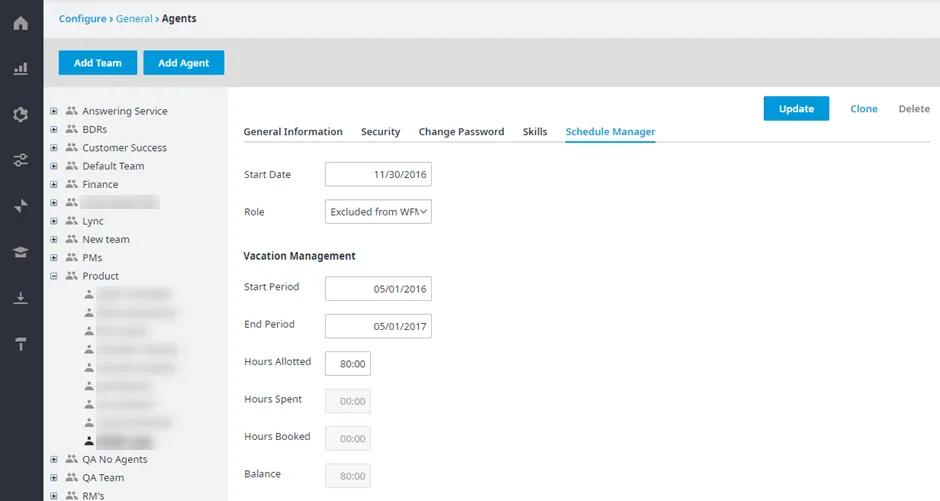
Task: Open the bar chart reports icon
Action: (x=21, y=68)
